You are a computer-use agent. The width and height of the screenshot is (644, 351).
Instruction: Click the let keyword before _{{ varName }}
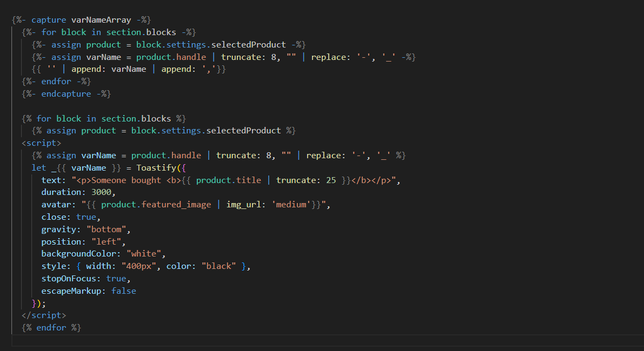click(x=39, y=168)
